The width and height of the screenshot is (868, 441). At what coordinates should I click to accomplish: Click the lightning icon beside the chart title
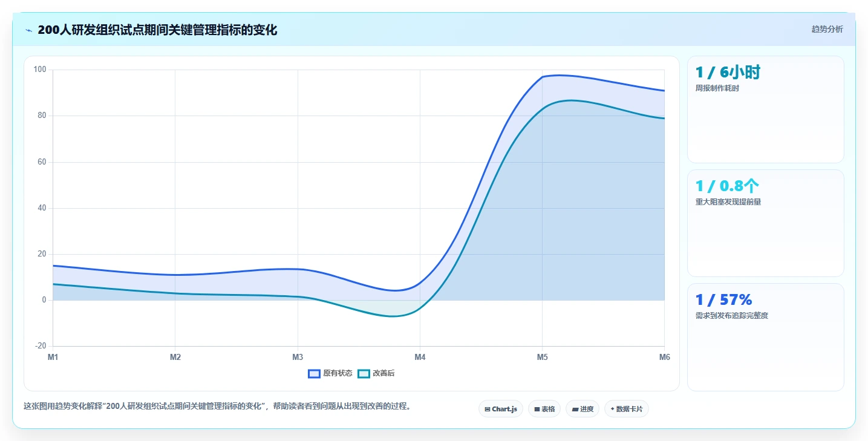pyautogui.click(x=28, y=30)
